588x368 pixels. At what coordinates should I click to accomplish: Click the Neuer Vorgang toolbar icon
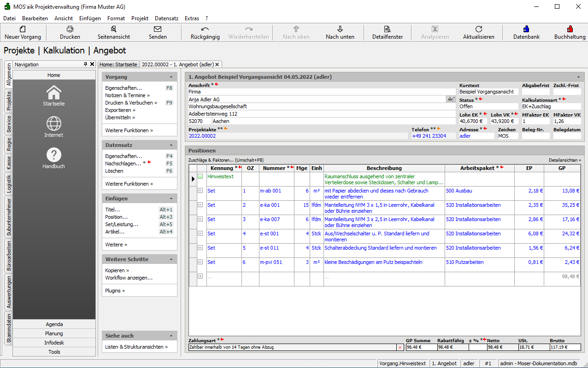point(23,29)
